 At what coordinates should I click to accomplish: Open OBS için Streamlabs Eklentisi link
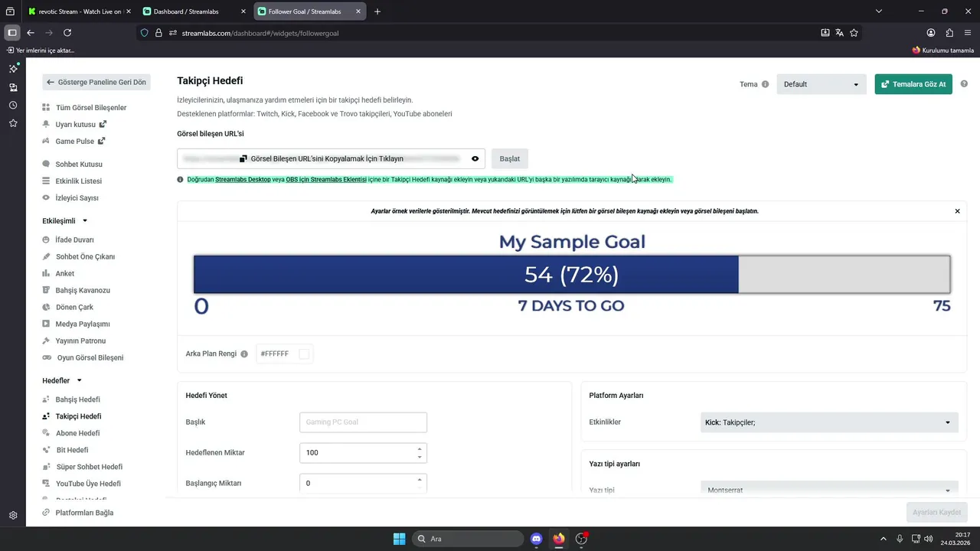coord(325,179)
